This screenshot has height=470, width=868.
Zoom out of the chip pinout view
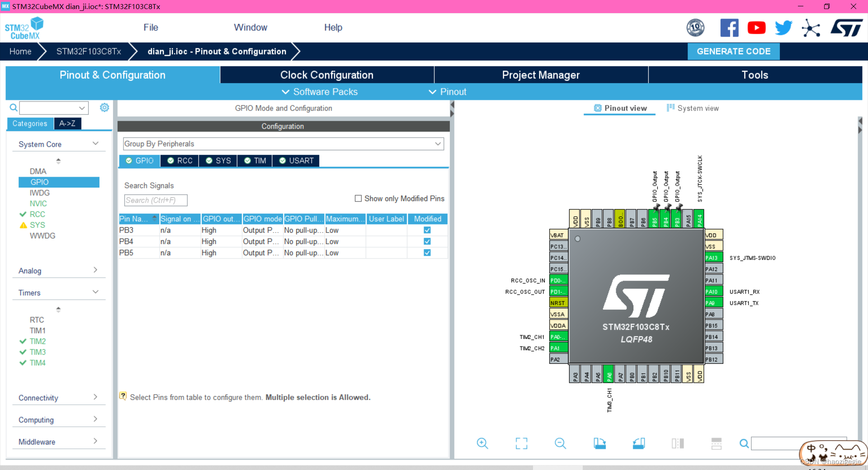(560, 443)
